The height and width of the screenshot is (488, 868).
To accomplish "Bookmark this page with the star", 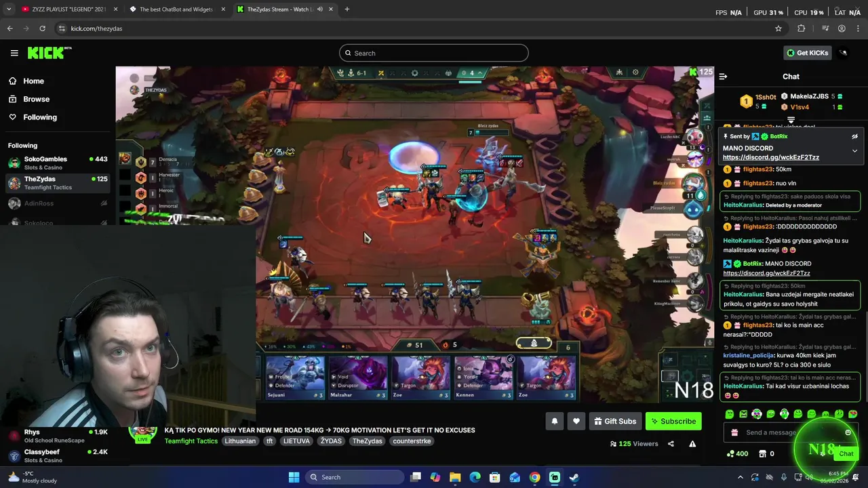I will (x=778, y=28).
